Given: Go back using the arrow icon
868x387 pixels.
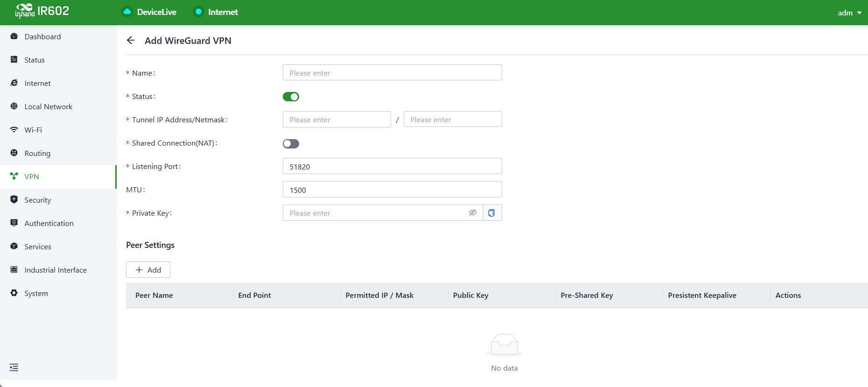Looking at the screenshot, I should [x=131, y=41].
